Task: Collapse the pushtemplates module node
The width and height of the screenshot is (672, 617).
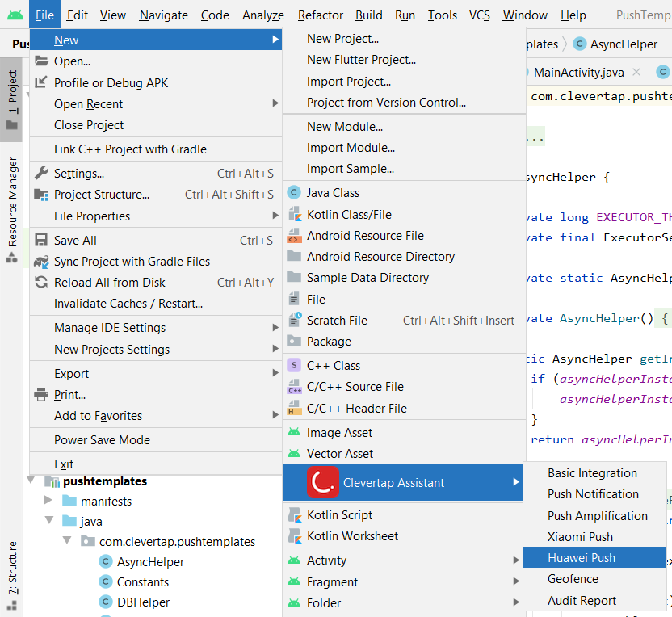Action: coord(31,480)
